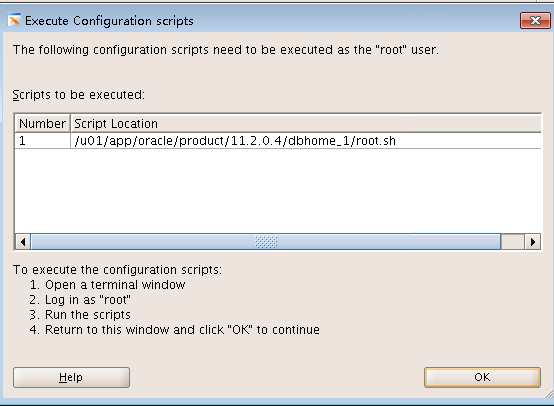The height and width of the screenshot is (406, 554).
Task: Click the Log in as "root" step
Action: click(x=88, y=300)
